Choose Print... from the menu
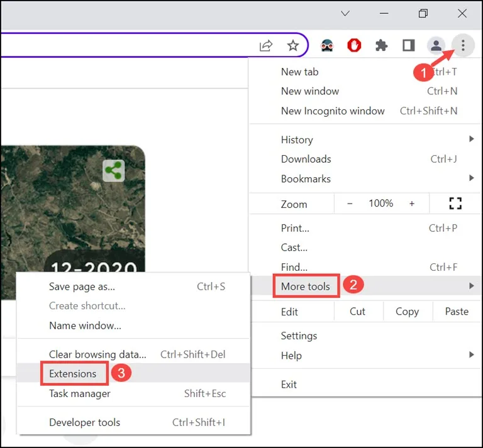The height and width of the screenshot is (448, 483). click(x=365, y=228)
